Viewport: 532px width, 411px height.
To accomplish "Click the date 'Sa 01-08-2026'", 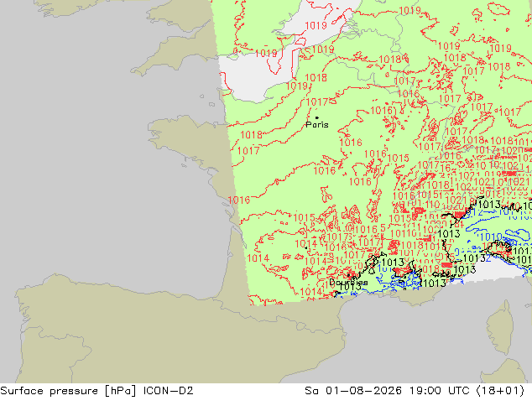I will (353, 391).
